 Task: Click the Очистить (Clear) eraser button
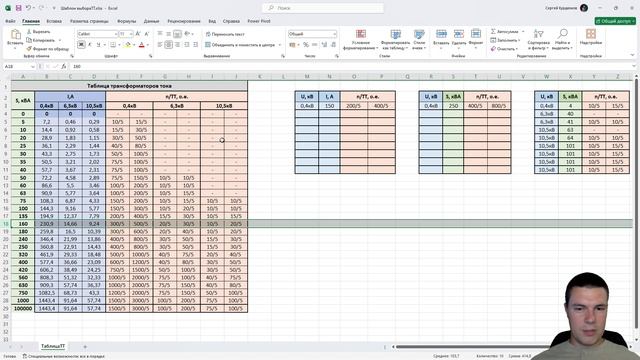point(504,49)
